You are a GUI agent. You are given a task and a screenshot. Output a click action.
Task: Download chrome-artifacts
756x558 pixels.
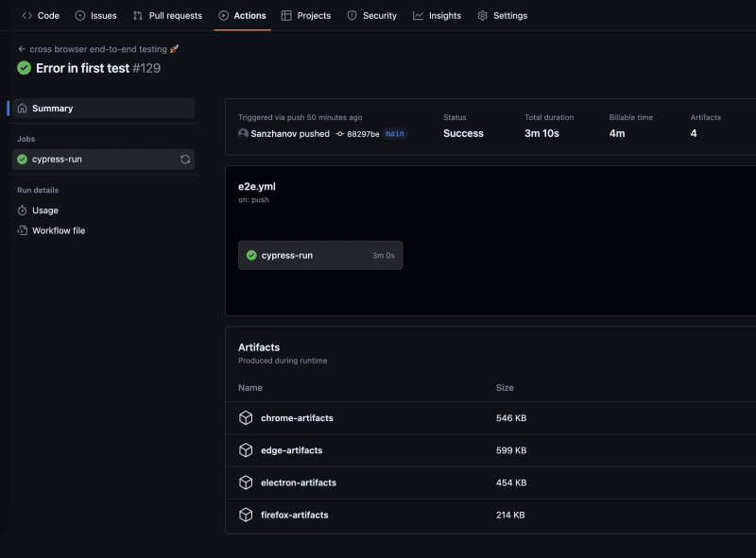pos(297,417)
